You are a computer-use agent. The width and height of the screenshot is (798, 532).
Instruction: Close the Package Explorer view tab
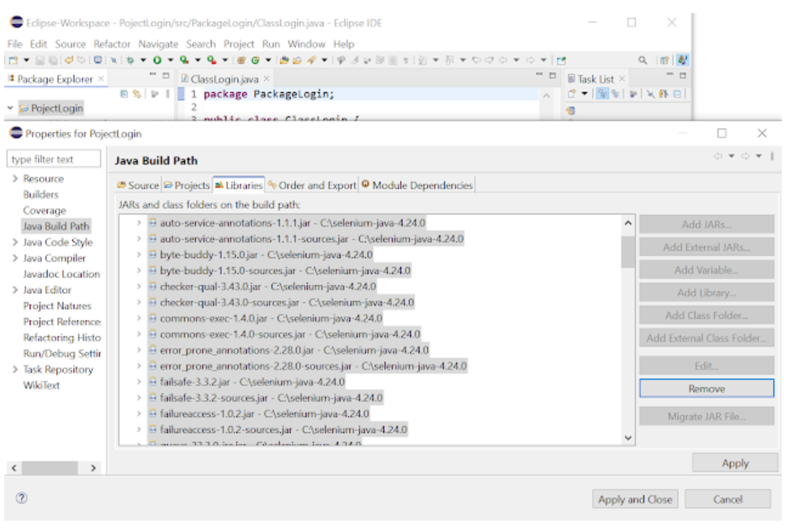[x=100, y=79]
